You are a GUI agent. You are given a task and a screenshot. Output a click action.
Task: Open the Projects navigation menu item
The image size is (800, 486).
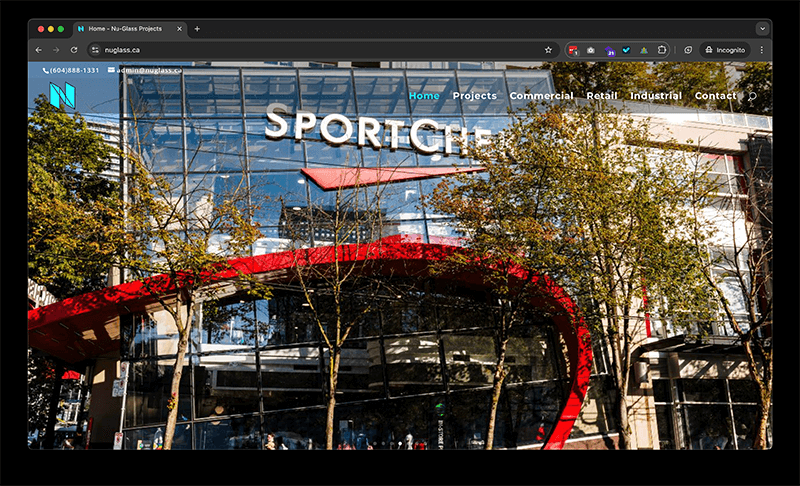474,96
